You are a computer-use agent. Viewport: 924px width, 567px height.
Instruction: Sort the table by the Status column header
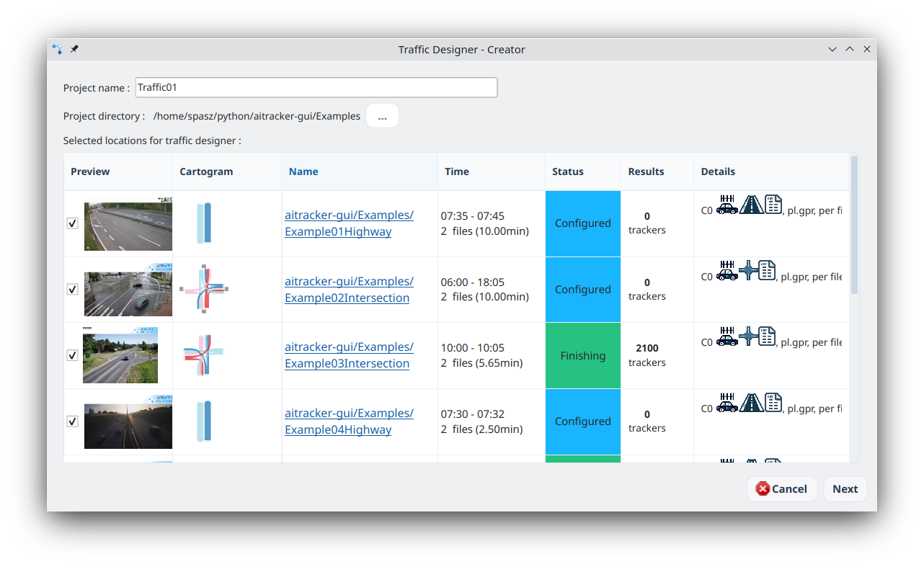point(583,171)
